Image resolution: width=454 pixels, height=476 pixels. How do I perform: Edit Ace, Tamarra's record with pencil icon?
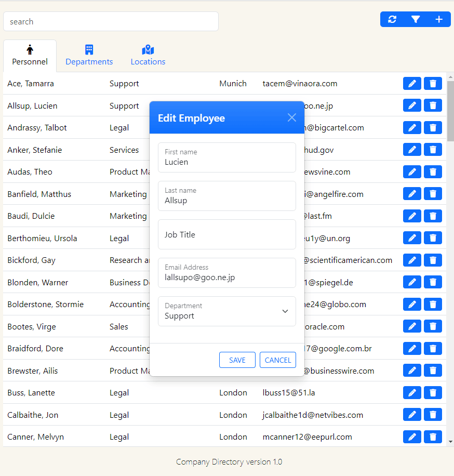coord(412,83)
